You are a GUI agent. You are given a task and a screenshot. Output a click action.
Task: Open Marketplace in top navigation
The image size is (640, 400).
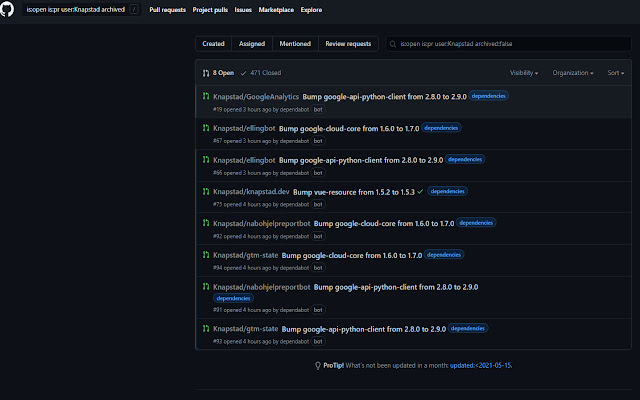276,9
